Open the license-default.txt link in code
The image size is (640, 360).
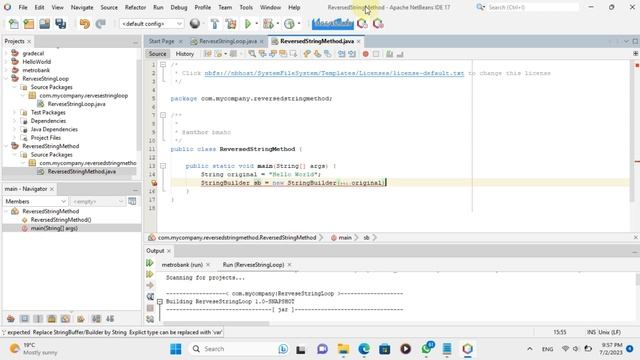coord(334,73)
